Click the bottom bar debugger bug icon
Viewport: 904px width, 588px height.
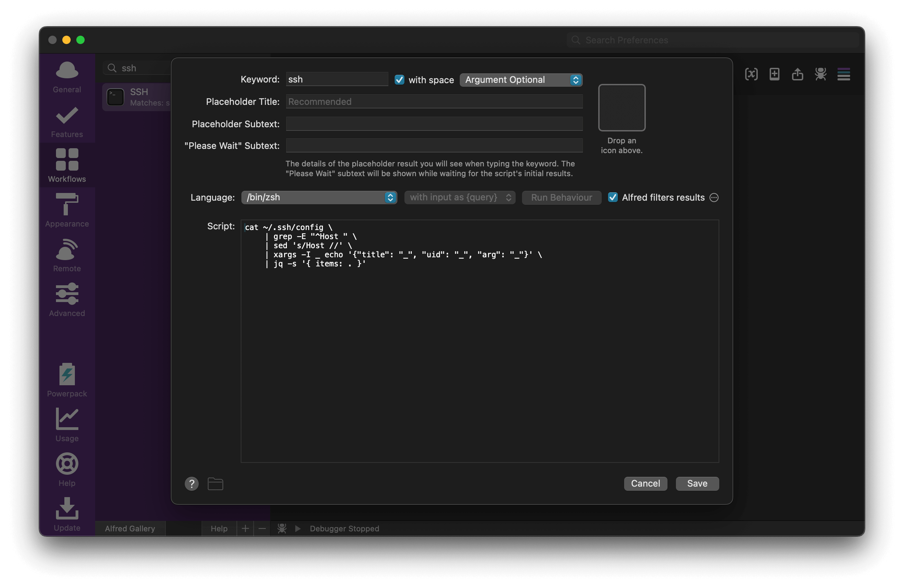282,529
